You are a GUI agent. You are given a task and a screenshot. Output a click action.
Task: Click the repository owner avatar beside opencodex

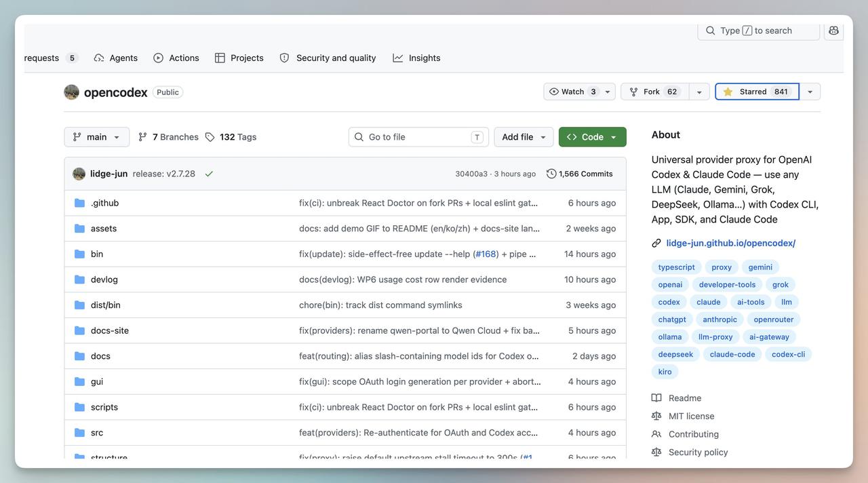tap(71, 92)
